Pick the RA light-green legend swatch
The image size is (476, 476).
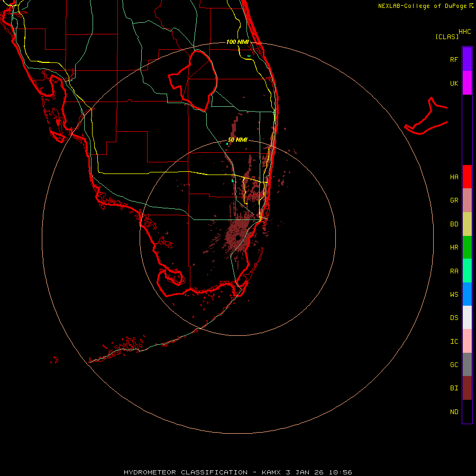pos(467,271)
